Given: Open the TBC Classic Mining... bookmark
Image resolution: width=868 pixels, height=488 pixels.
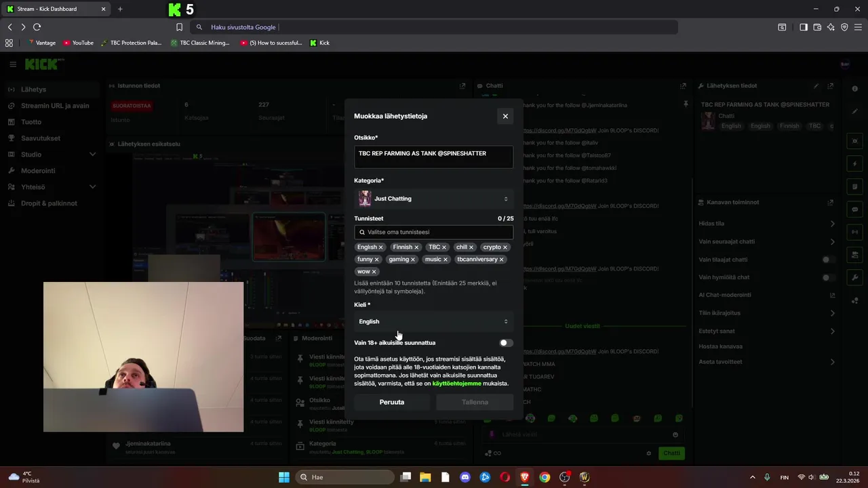Looking at the screenshot, I should 200,43.
